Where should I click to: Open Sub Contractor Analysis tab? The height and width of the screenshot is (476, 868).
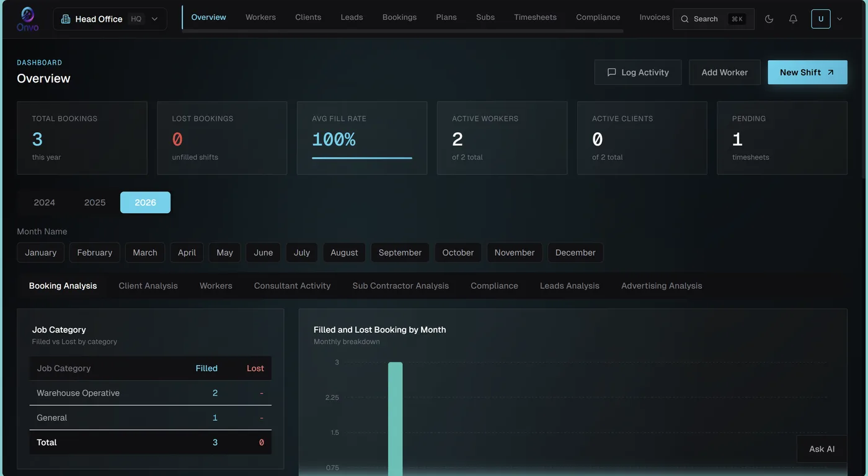(x=401, y=286)
